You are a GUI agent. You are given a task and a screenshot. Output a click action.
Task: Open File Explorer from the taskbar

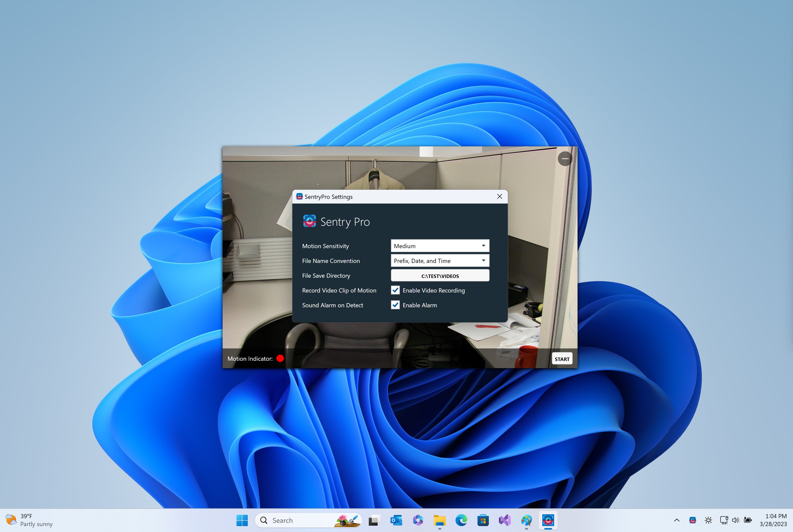point(440,520)
